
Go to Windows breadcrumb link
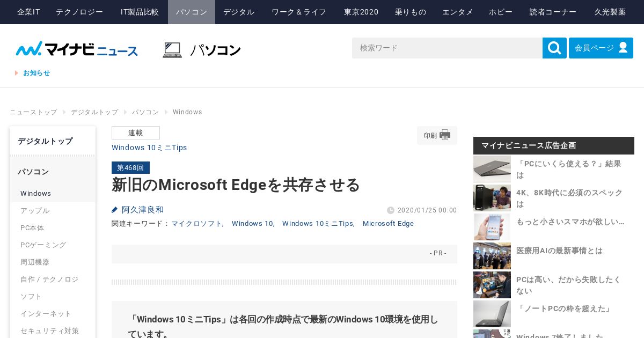[187, 112]
